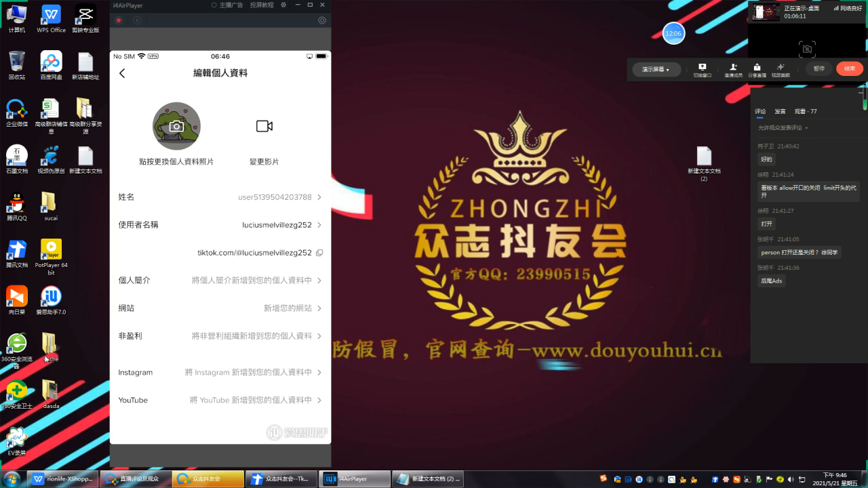Open the 投屏教程 tutorial link
868x488 pixels.
[262, 5]
